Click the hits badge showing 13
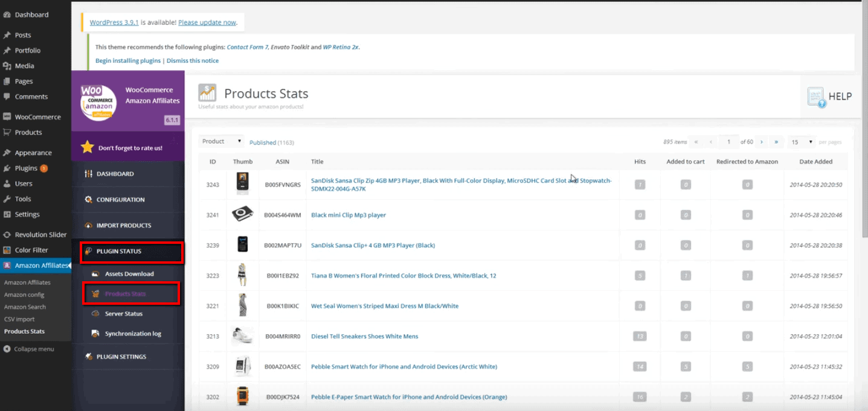This screenshot has width=868, height=411. point(640,336)
